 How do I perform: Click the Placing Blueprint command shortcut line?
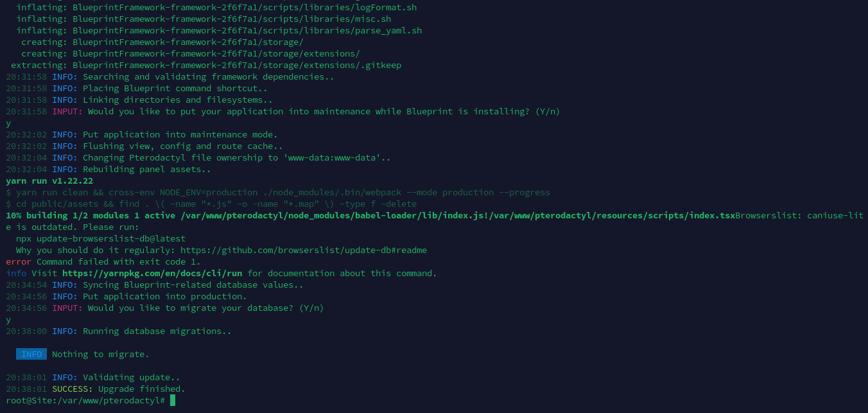[137, 88]
